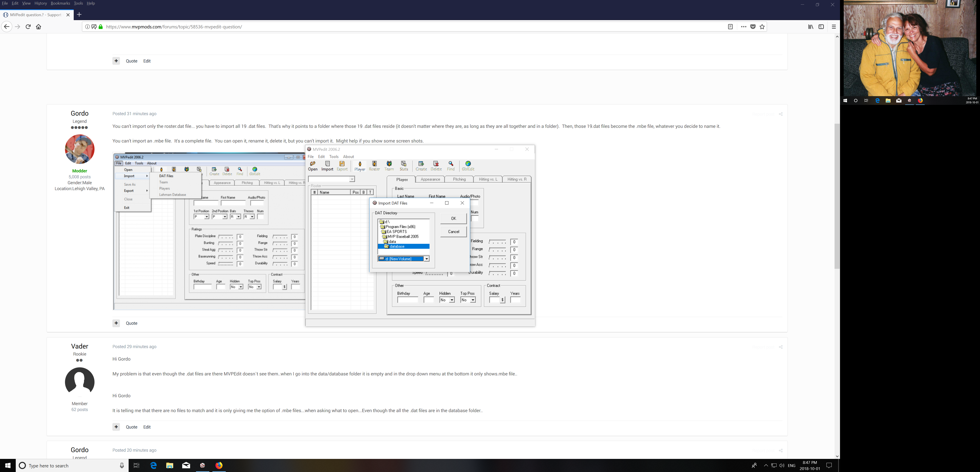Screen dimensions: 980x472
Task: Toggle the Firefox sidebar button
Action: tap(821, 27)
